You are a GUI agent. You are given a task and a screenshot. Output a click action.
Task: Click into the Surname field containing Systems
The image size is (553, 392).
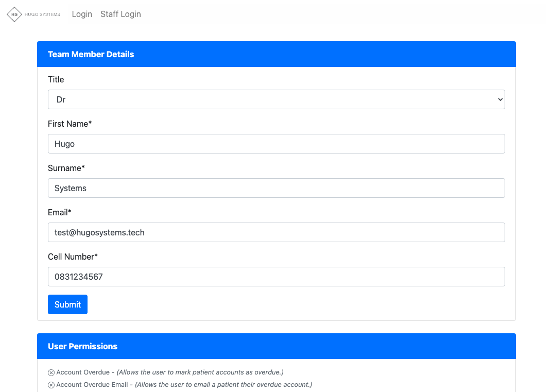276,188
